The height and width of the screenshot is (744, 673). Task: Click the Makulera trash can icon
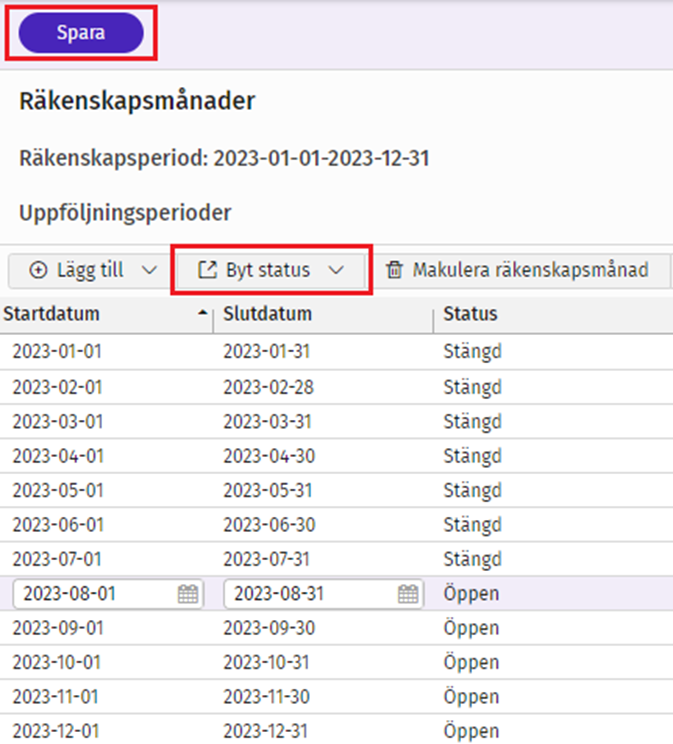pyautogui.click(x=394, y=270)
